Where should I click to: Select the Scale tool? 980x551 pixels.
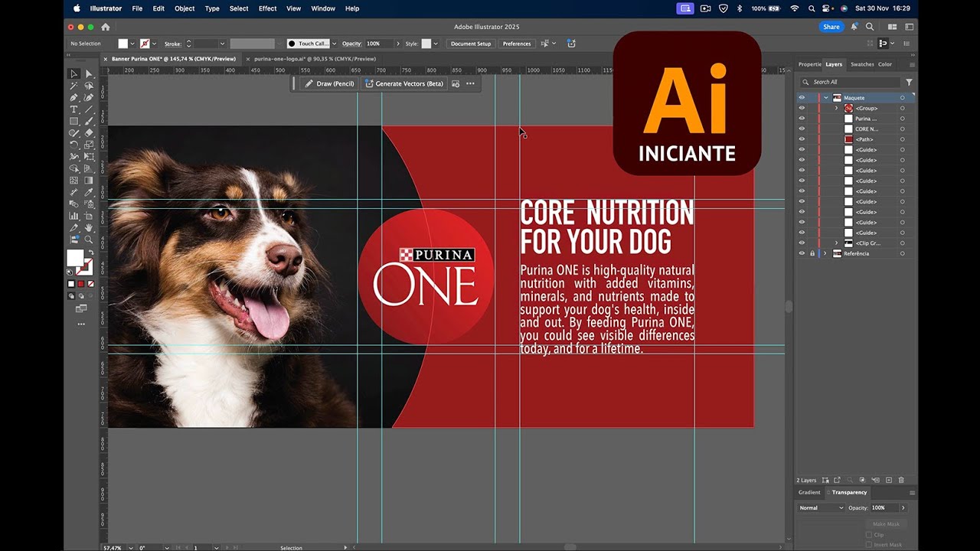click(x=89, y=145)
